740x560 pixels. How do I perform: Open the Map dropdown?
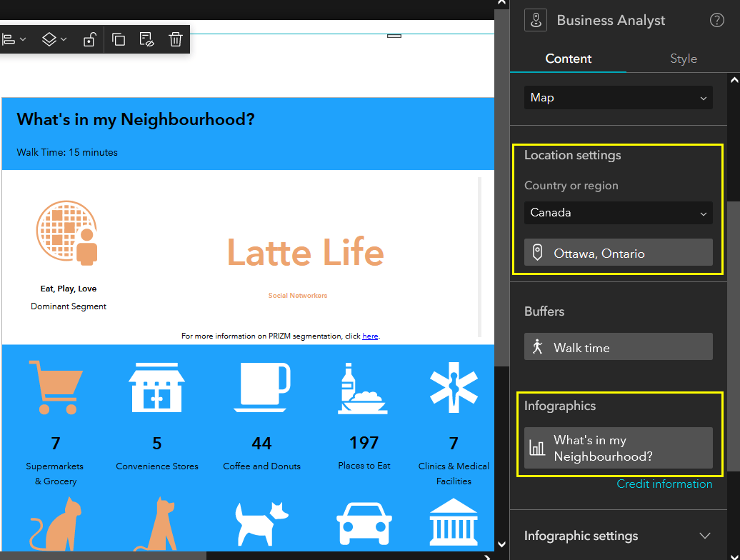[x=619, y=98]
